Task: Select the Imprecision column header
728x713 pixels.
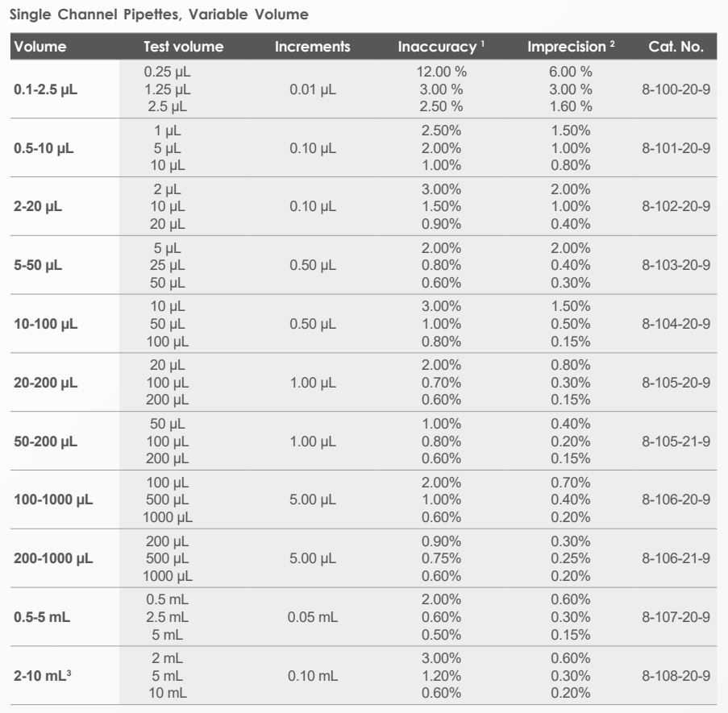Action: (x=571, y=47)
